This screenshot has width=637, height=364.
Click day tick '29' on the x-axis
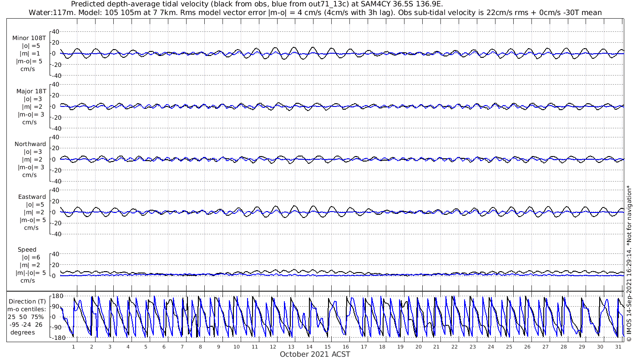581,347
